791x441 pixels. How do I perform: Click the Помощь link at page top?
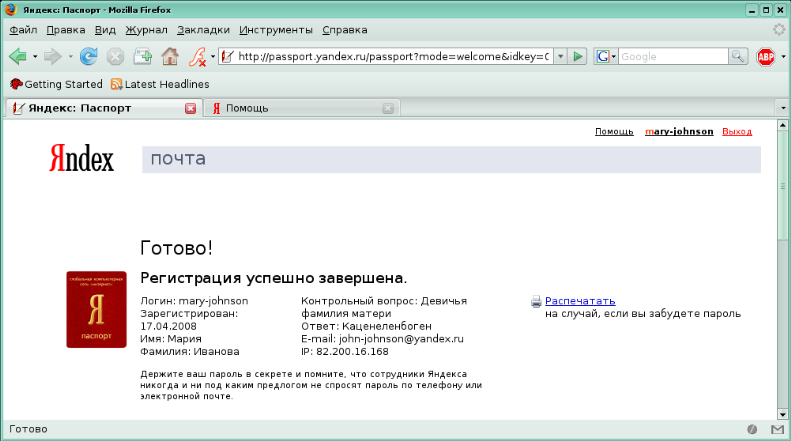point(614,132)
